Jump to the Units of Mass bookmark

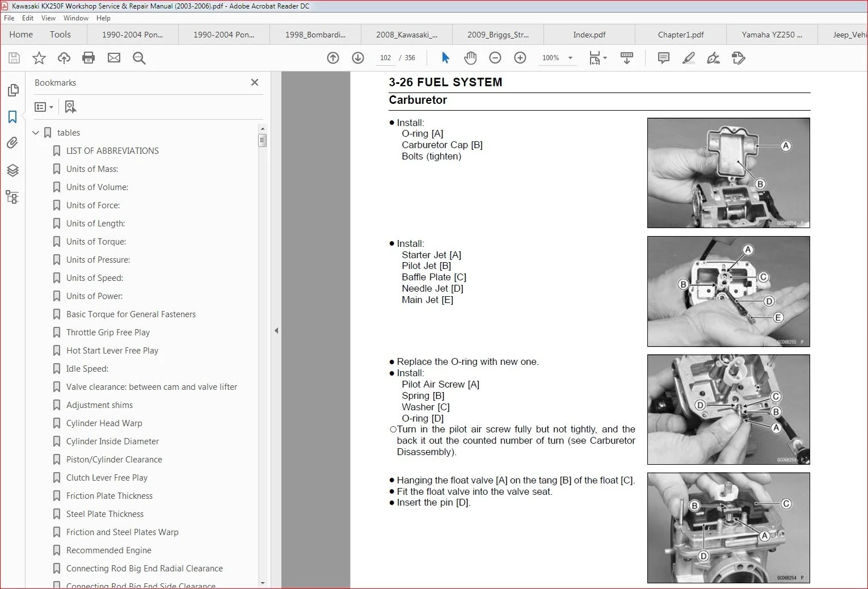(92, 169)
